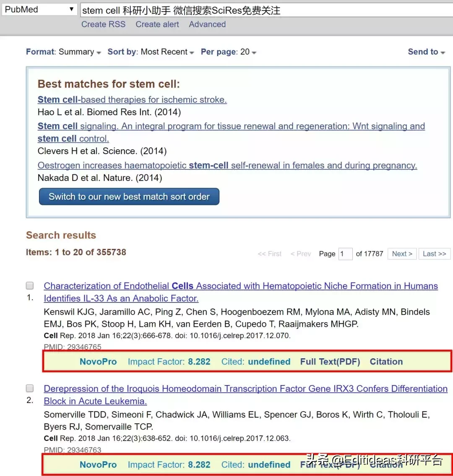This screenshot has height=476, width=453.
Task: Open the Endothelial Cells IL-33 article title
Action: 241,292
